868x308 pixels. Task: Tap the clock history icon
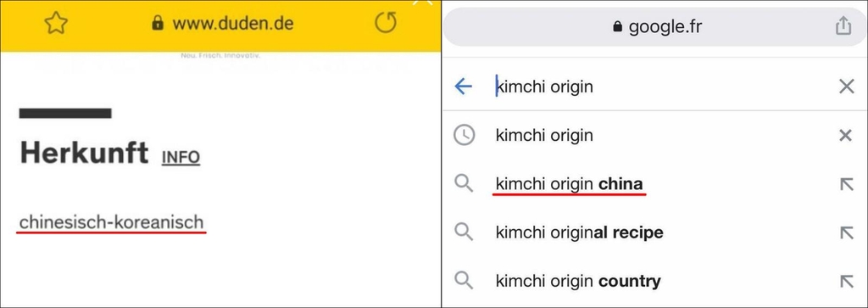click(x=464, y=135)
